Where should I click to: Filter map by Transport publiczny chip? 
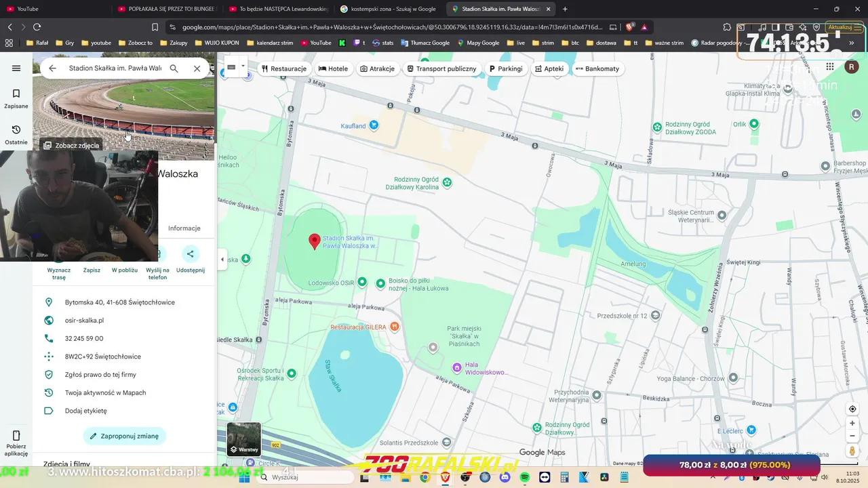(441, 68)
